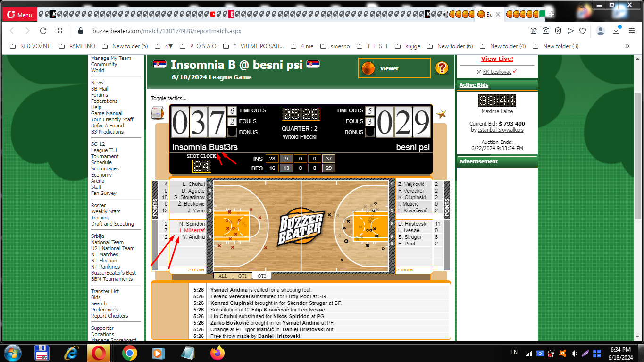Open the Roster sidebar item
The image size is (644, 362).
click(x=98, y=205)
